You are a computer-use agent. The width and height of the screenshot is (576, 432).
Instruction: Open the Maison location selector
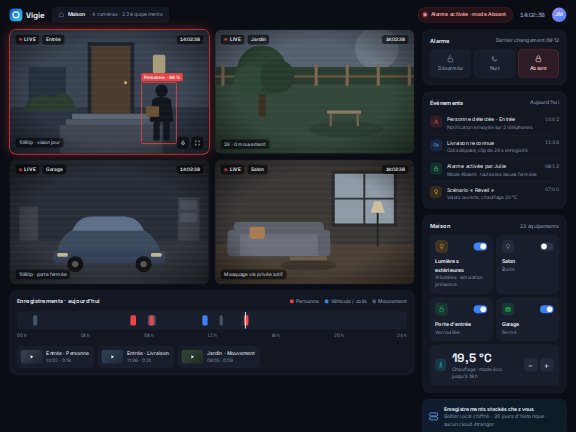coord(111,14)
